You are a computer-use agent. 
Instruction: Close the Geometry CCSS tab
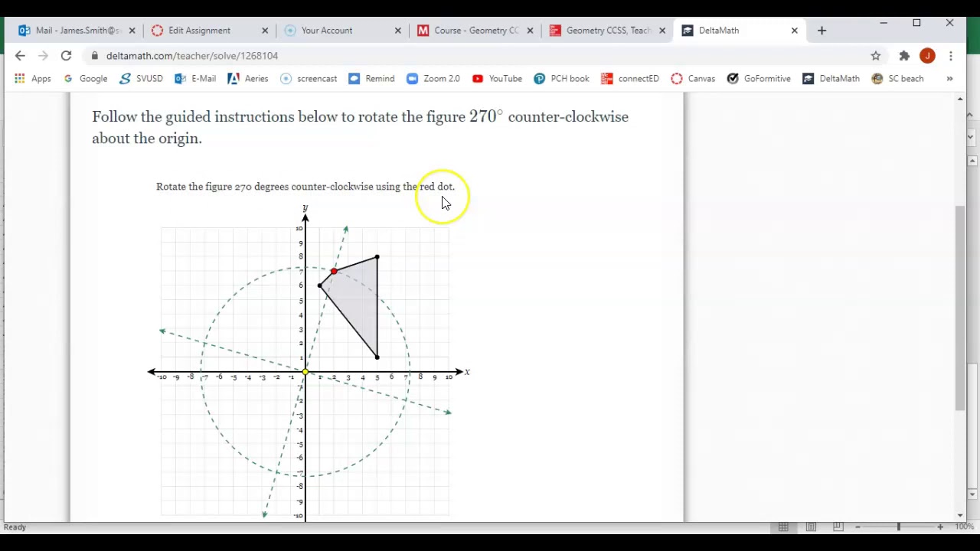pos(662,31)
